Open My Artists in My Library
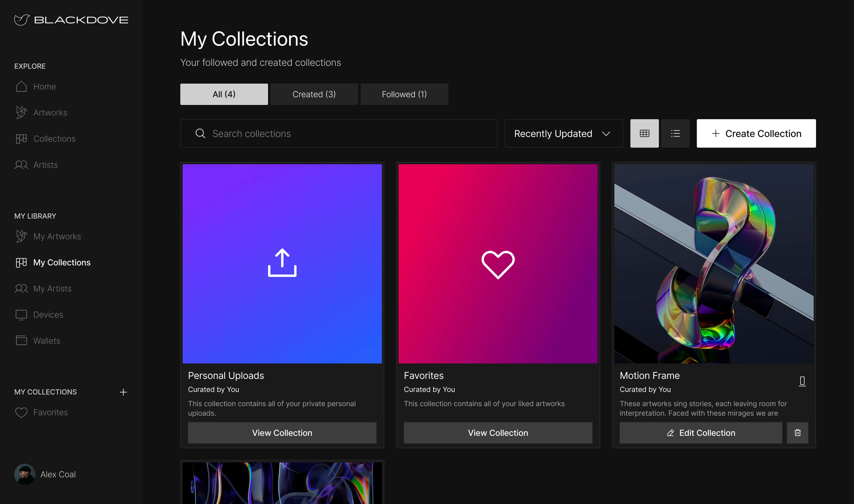The height and width of the screenshot is (504, 854). (43, 288)
